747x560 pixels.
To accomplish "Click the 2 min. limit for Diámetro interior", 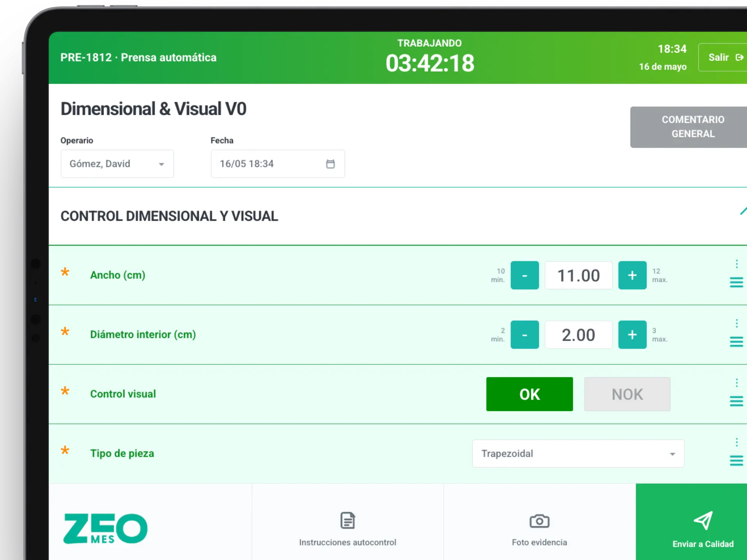I will [x=498, y=334].
